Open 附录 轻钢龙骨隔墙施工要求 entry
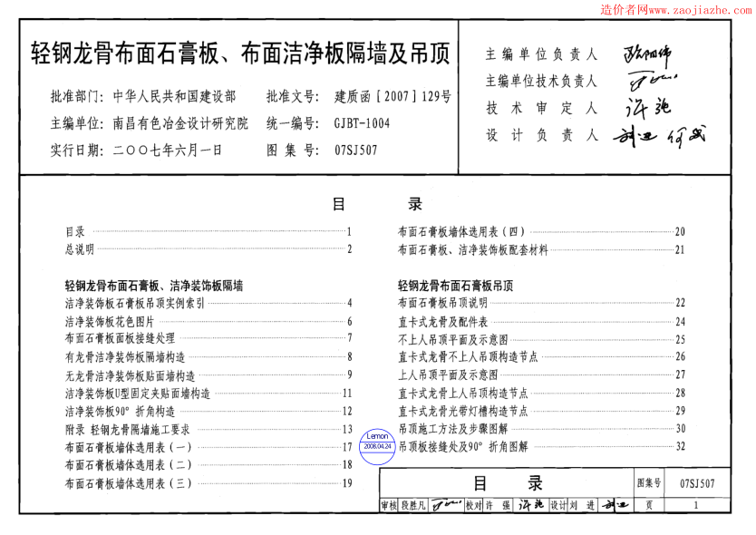 [127, 429]
